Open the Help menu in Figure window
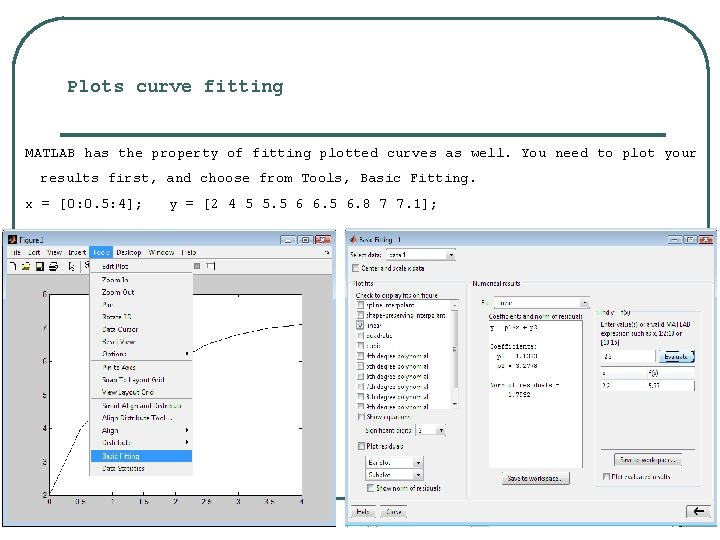This screenshot has width=720, height=540. [189, 252]
